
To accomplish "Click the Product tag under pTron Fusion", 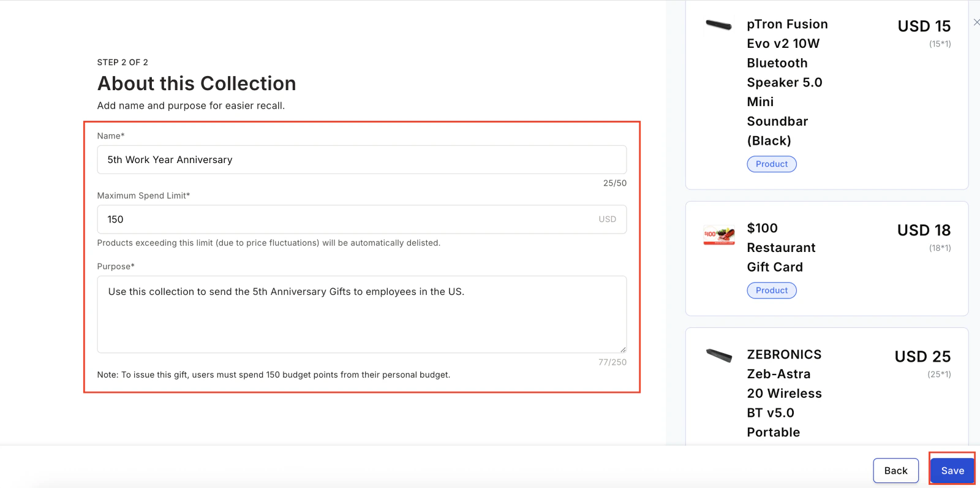I will [x=772, y=164].
